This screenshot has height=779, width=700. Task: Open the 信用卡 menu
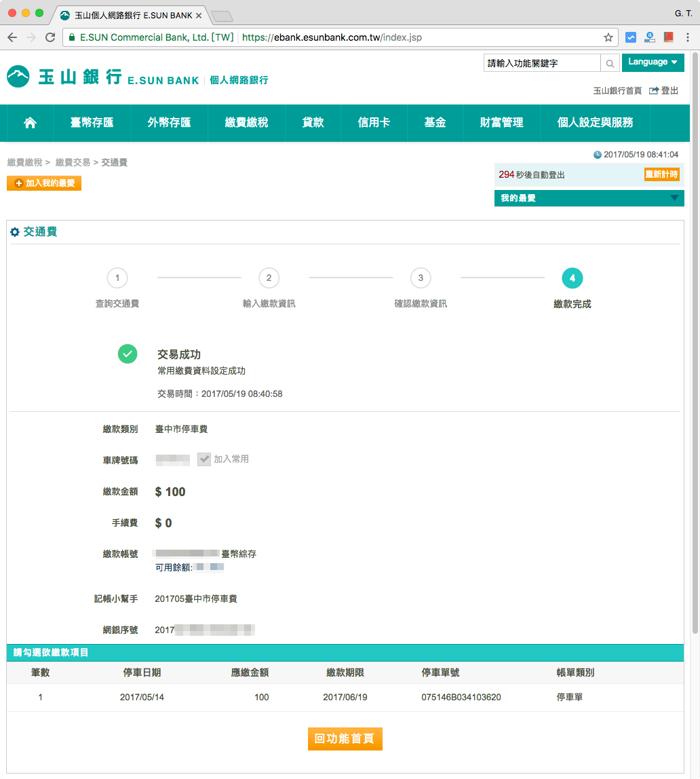[x=374, y=123]
